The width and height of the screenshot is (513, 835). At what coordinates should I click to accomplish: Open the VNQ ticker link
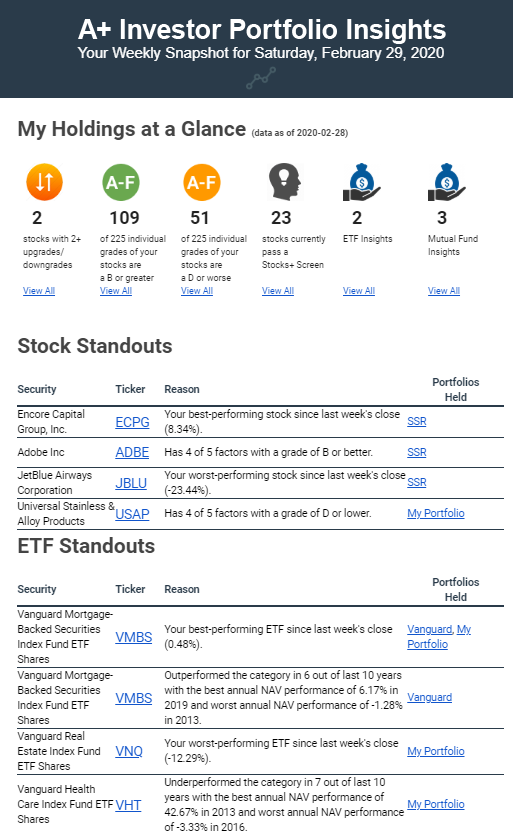click(x=129, y=751)
